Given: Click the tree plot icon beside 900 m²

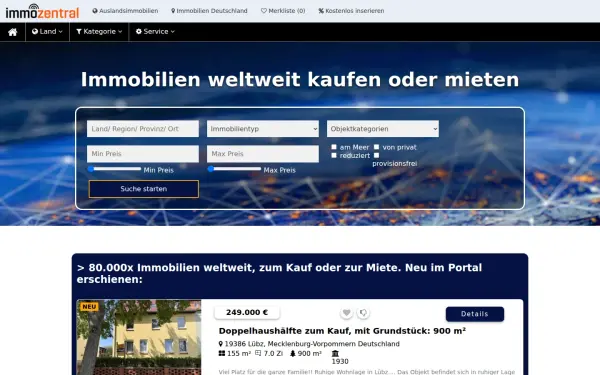Looking at the screenshot, I should click(293, 353).
